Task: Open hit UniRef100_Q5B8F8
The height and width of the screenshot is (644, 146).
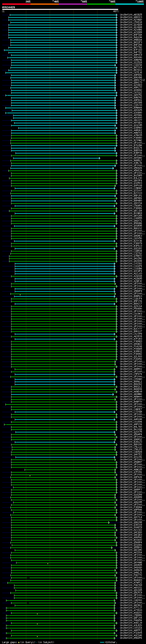Action: click(x=131, y=291)
